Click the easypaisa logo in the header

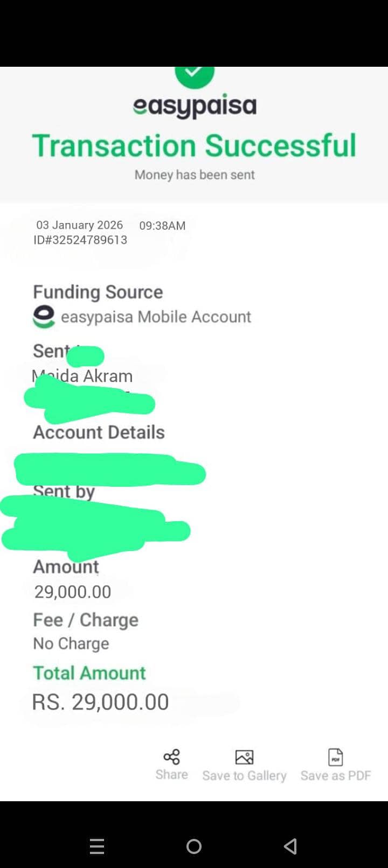pos(195,106)
